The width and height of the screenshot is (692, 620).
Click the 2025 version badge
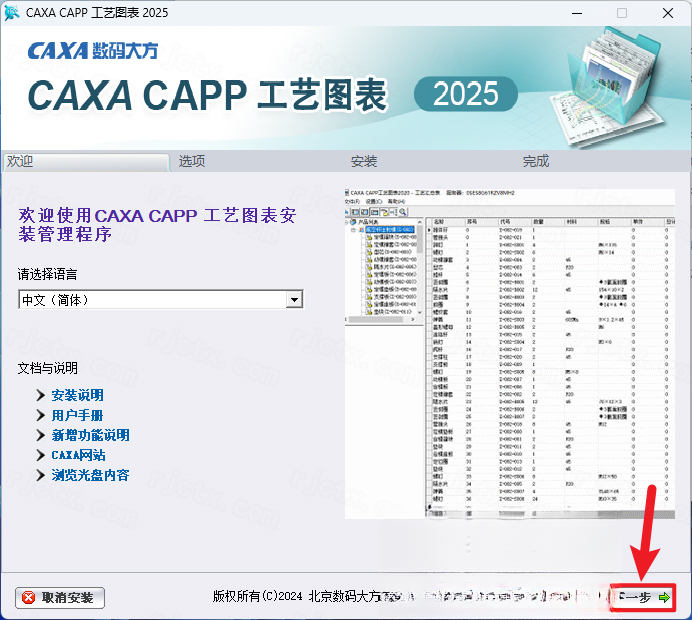click(x=466, y=94)
